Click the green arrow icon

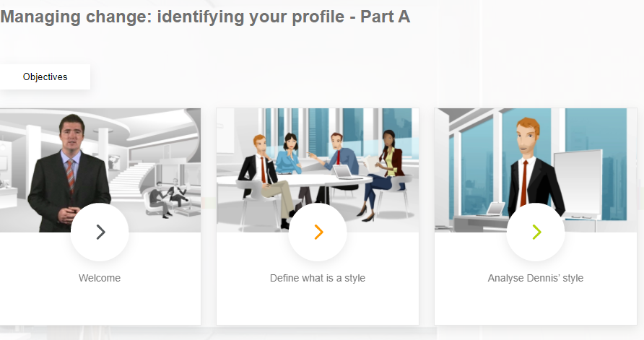click(x=536, y=232)
